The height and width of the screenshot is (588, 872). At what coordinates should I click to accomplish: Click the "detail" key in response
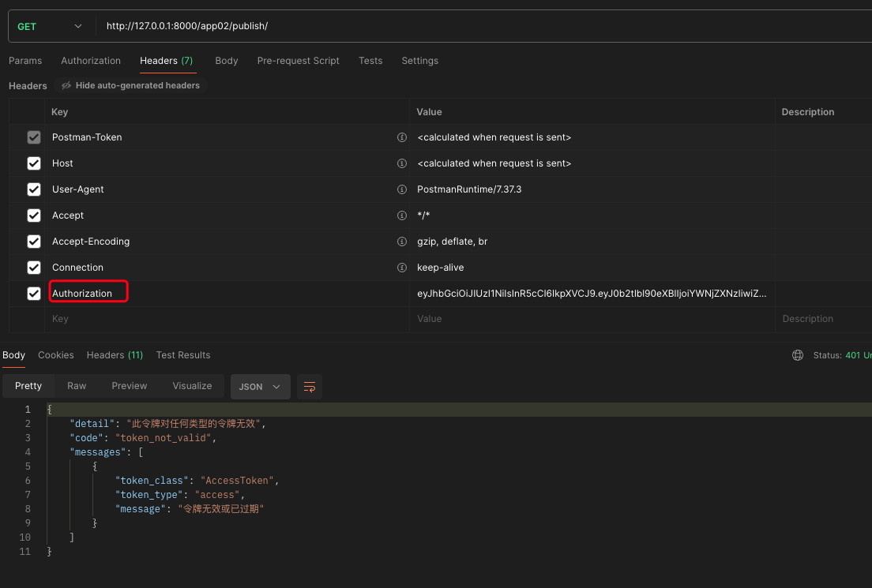[92, 424]
